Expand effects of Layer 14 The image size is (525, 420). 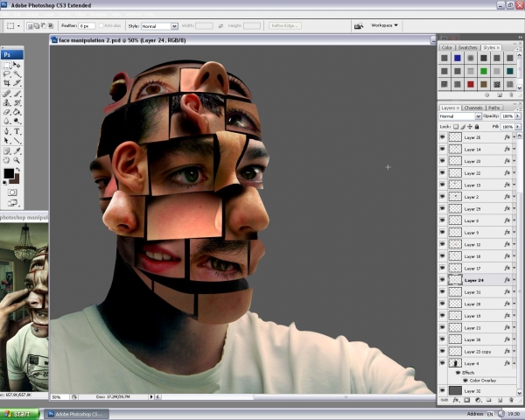(514, 149)
